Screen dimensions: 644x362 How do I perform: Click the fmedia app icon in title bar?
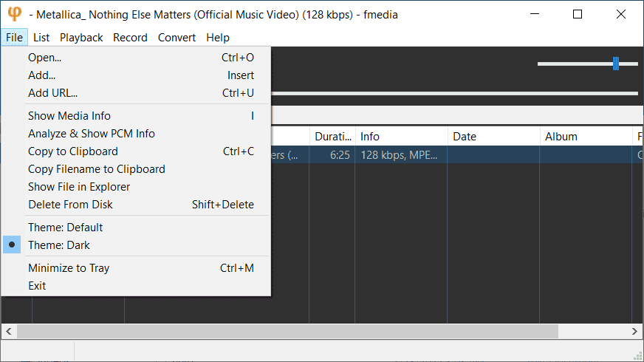click(14, 14)
